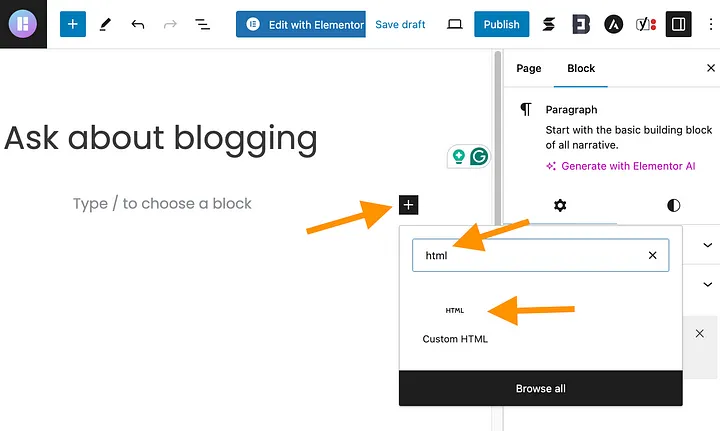Image resolution: width=720 pixels, height=431 pixels.
Task: Click the Custom HTML block icon
Action: pos(455,311)
